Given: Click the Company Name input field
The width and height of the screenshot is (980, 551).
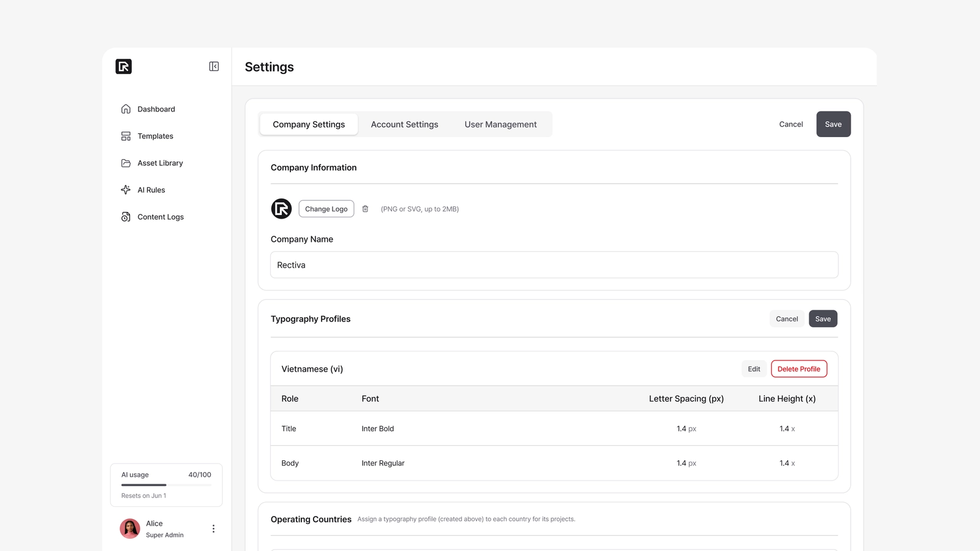Looking at the screenshot, I should [554, 265].
